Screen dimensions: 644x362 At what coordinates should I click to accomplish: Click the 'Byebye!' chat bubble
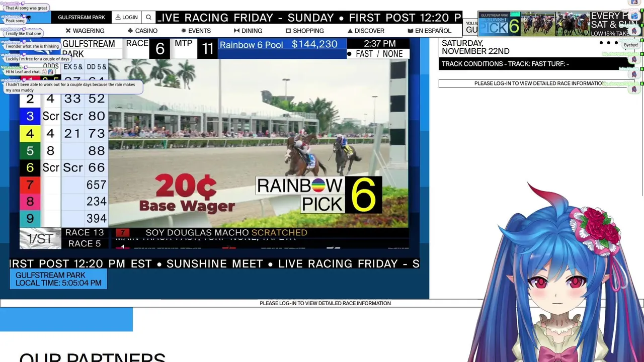[631, 45]
